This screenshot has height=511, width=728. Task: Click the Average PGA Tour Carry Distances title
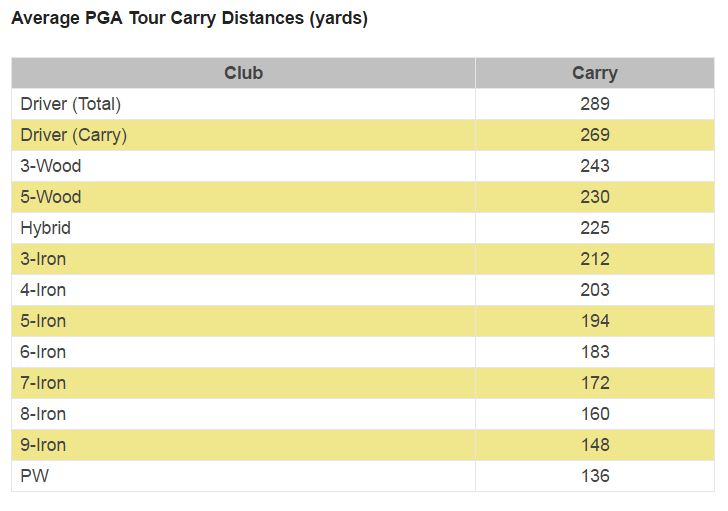click(x=189, y=19)
